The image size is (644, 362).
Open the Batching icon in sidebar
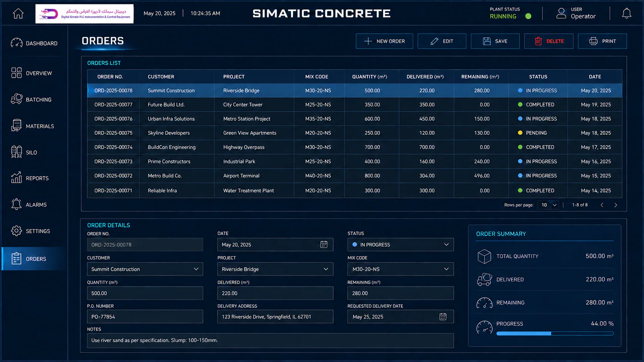tap(17, 99)
